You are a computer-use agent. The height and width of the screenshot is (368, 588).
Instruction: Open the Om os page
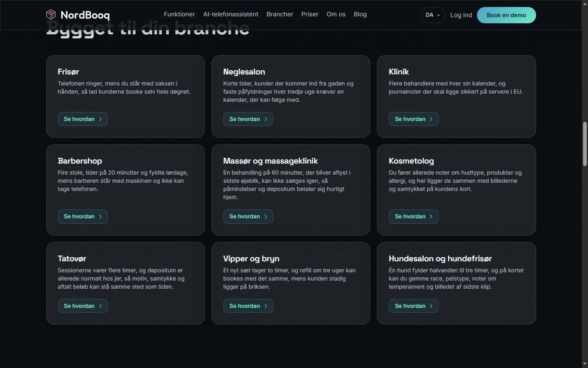point(336,14)
